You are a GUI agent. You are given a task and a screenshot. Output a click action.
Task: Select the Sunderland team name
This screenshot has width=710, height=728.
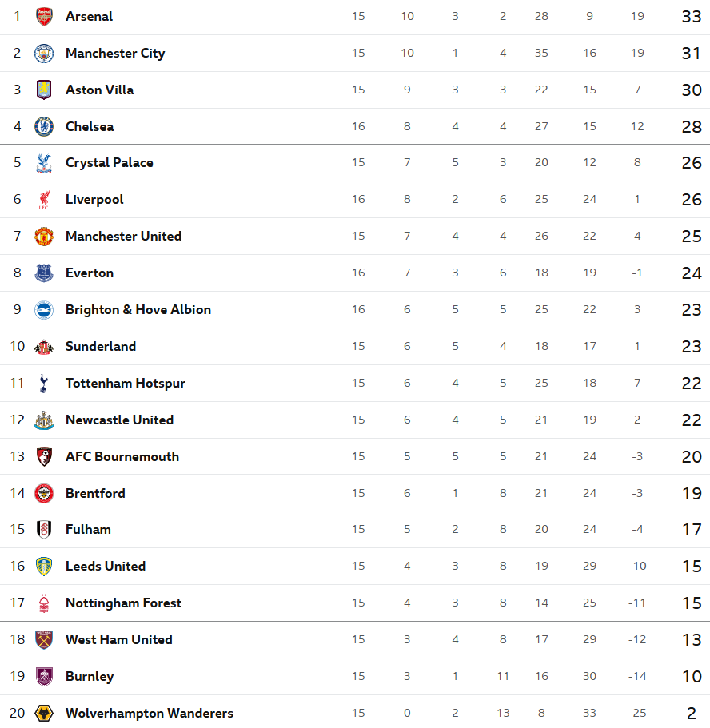(101, 347)
